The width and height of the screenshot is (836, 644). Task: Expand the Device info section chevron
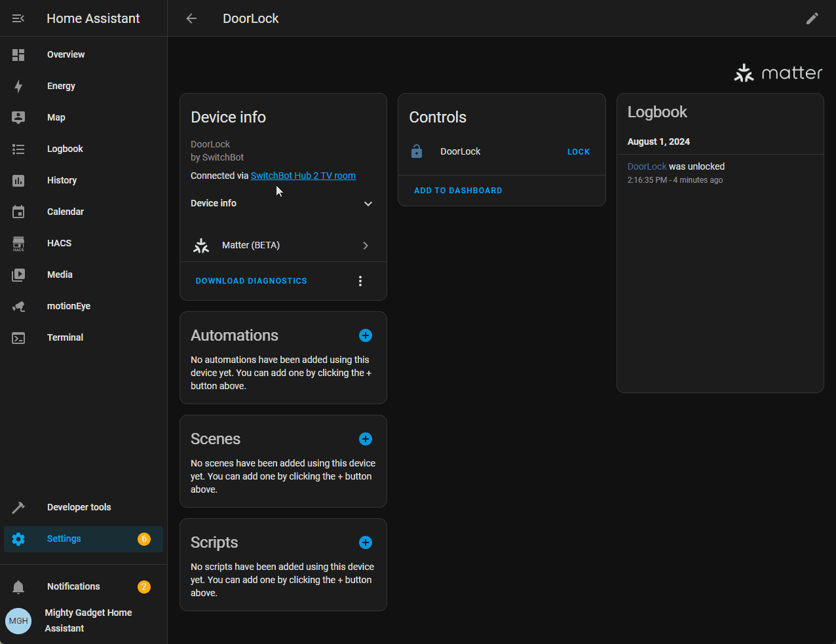click(x=368, y=204)
